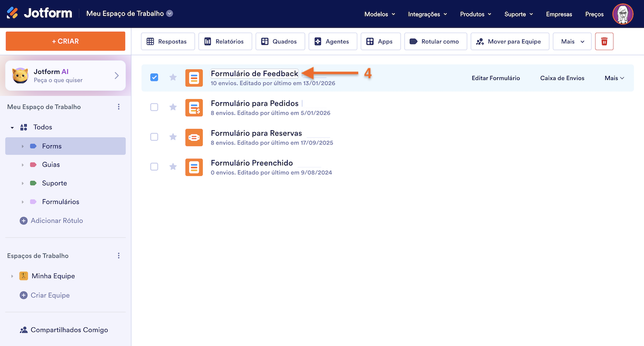
Task: Open the user profile avatar
Action: click(x=622, y=14)
